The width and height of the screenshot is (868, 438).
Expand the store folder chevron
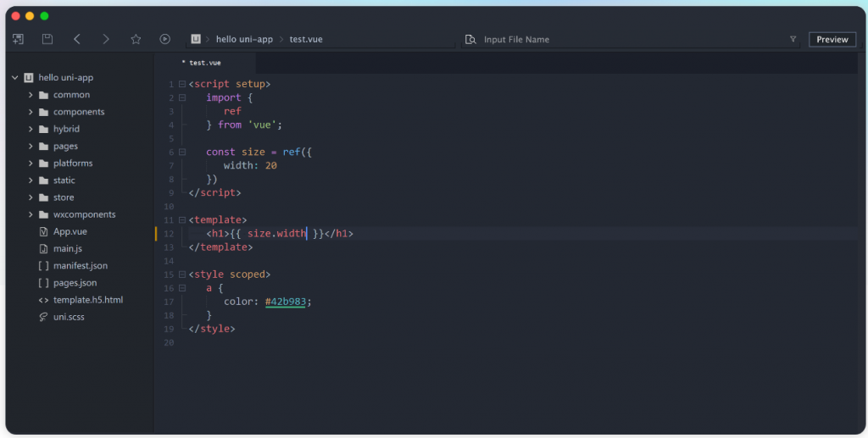click(x=31, y=198)
